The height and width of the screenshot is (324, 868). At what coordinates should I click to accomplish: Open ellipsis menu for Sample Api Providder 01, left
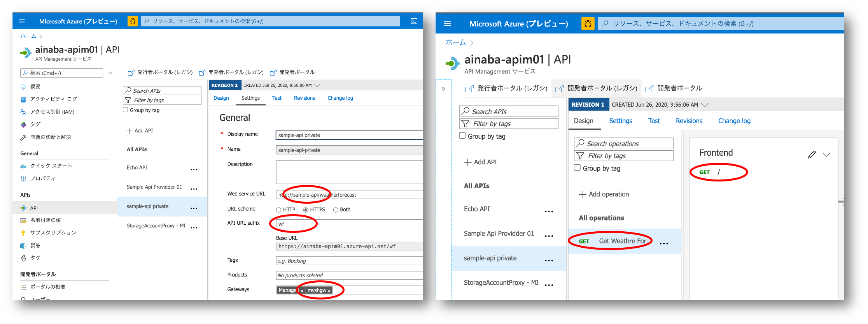click(194, 189)
